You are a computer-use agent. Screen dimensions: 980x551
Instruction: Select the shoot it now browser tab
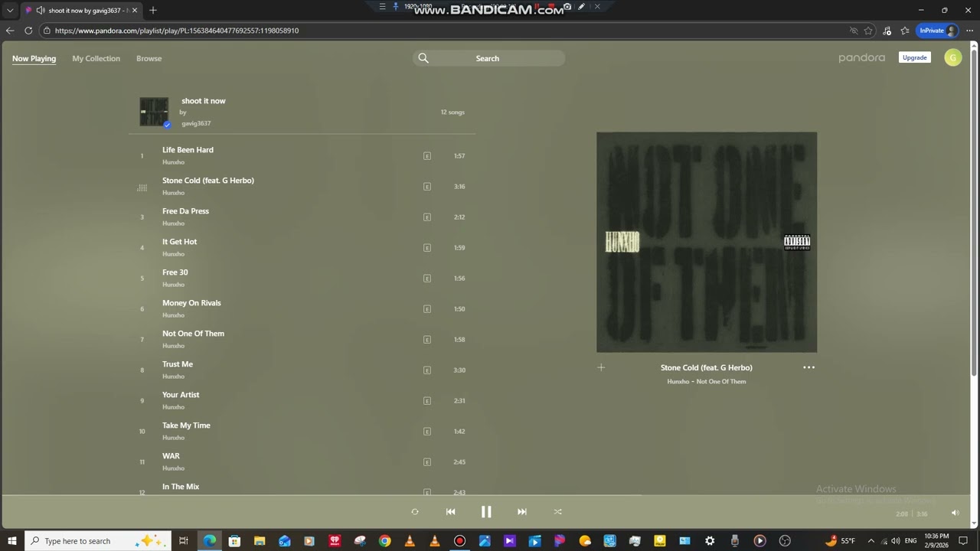tap(81, 10)
